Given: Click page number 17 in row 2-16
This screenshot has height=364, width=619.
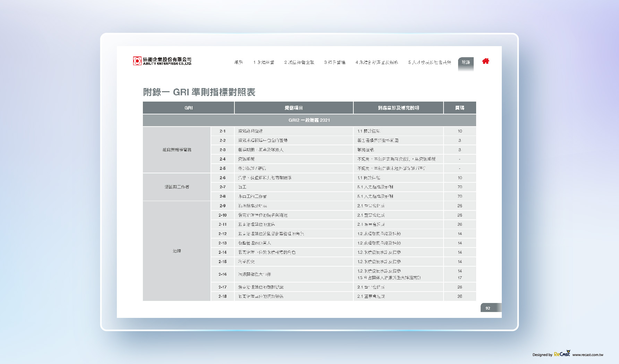Looking at the screenshot, I should point(460,278).
